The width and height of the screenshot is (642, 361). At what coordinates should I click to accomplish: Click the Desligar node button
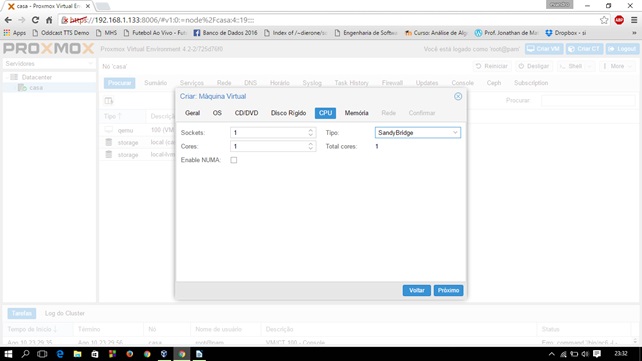(533, 66)
